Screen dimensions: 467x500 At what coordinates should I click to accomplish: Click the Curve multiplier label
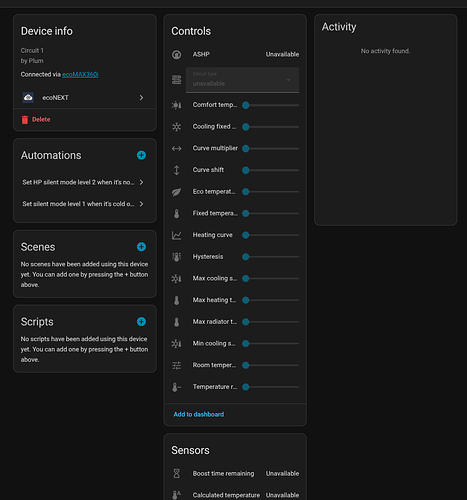[215, 148]
